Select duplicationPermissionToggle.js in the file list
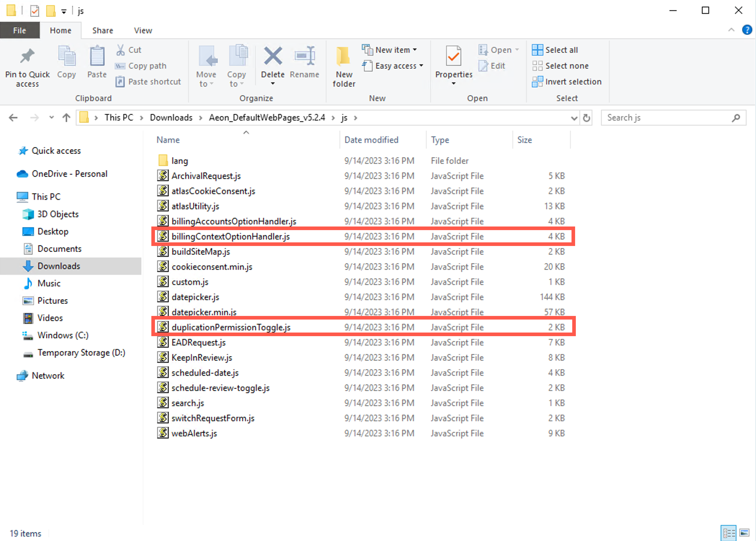This screenshot has width=756, height=541. click(x=231, y=327)
